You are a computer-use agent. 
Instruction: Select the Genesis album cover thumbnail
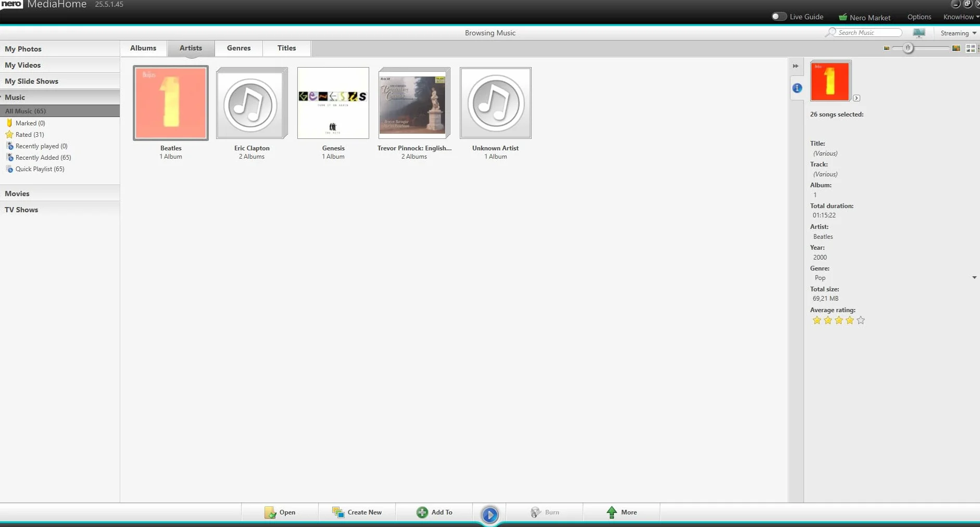[333, 103]
